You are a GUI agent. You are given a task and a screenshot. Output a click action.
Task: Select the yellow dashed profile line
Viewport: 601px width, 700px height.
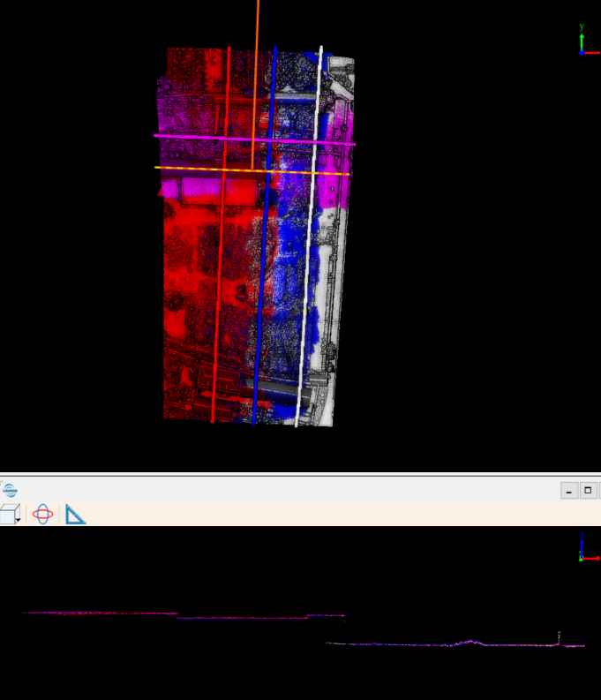(252, 171)
